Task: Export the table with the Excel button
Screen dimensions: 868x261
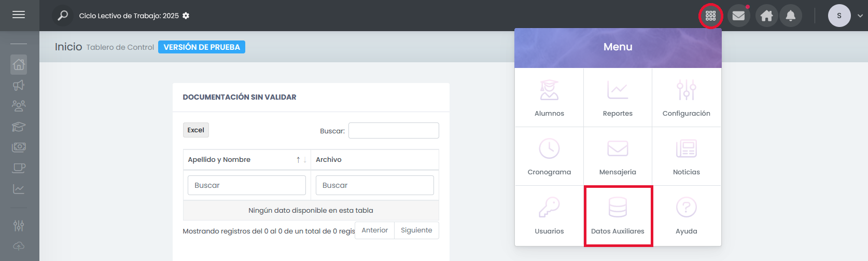Action: click(196, 130)
